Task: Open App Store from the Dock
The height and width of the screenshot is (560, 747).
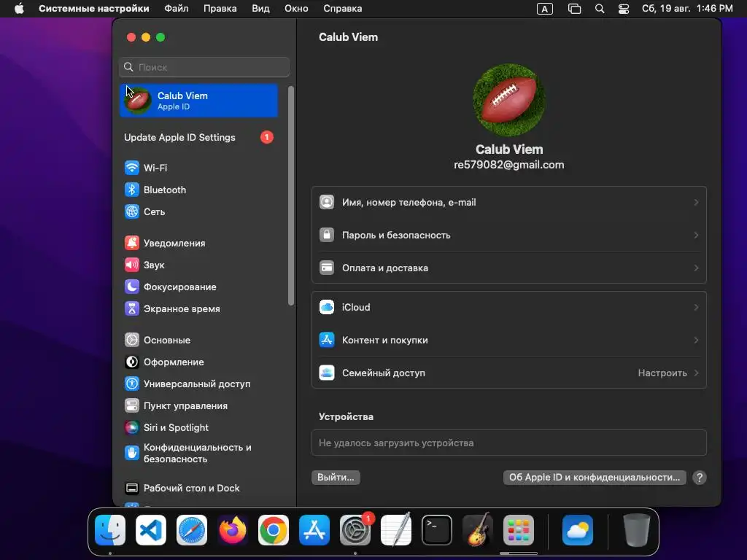Action: [x=314, y=530]
